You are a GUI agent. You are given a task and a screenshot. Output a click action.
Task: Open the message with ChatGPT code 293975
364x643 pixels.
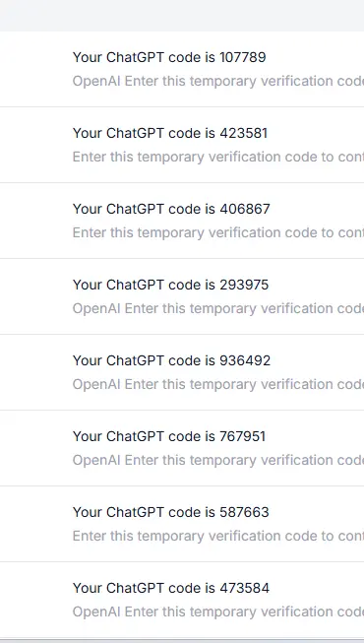[x=182, y=296]
